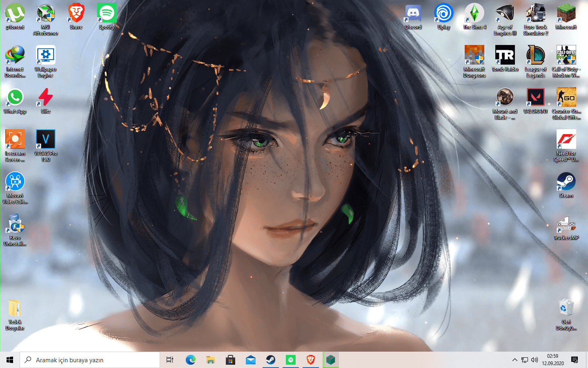Switch to the green cube app on taskbar
Viewport: 588px width, 368px height.
(330, 360)
